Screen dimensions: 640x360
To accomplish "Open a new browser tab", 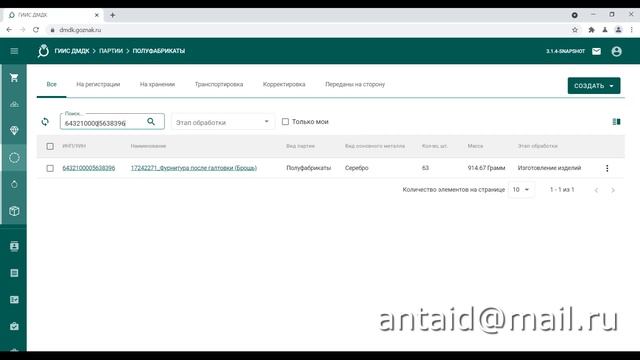I will click(112, 15).
